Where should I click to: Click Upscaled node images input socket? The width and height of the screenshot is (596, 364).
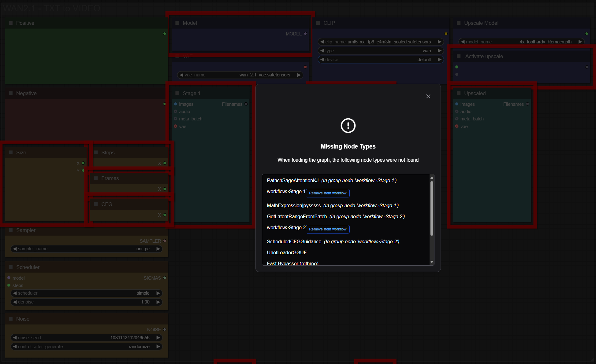[457, 104]
